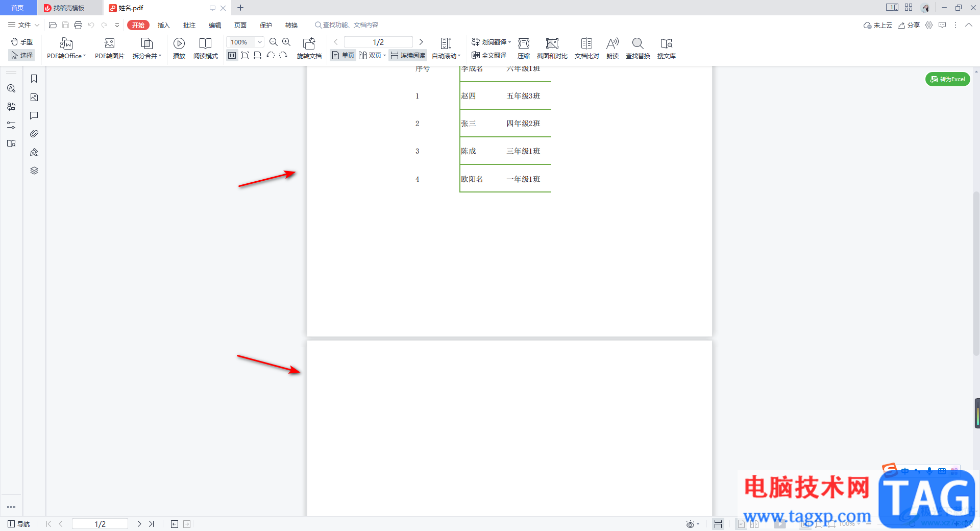Select the 插入 ribbon tab
Image resolution: width=980 pixels, height=531 pixels.
pos(164,25)
